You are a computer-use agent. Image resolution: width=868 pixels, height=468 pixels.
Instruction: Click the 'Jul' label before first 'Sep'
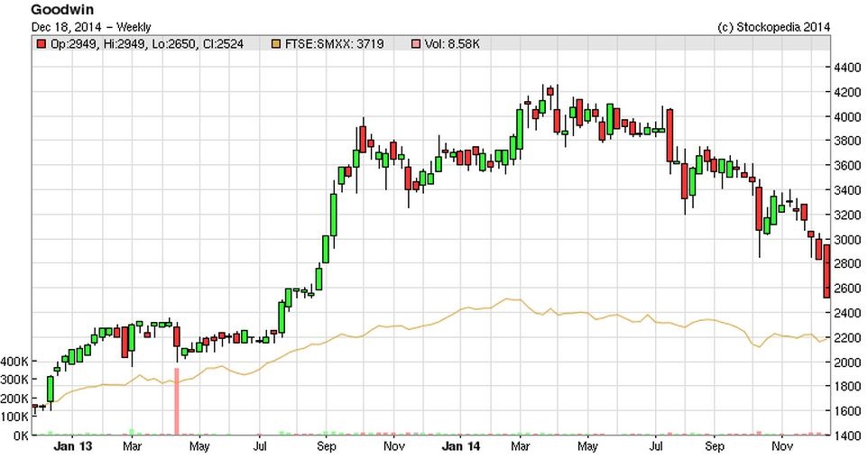pyautogui.click(x=260, y=446)
